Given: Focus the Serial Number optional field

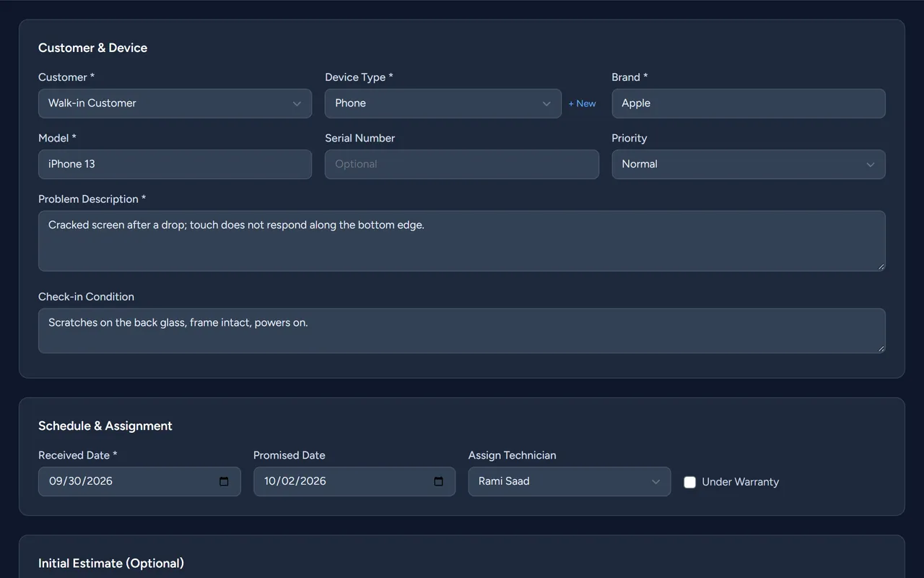Looking at the screenshot, I should click(462, 164).
